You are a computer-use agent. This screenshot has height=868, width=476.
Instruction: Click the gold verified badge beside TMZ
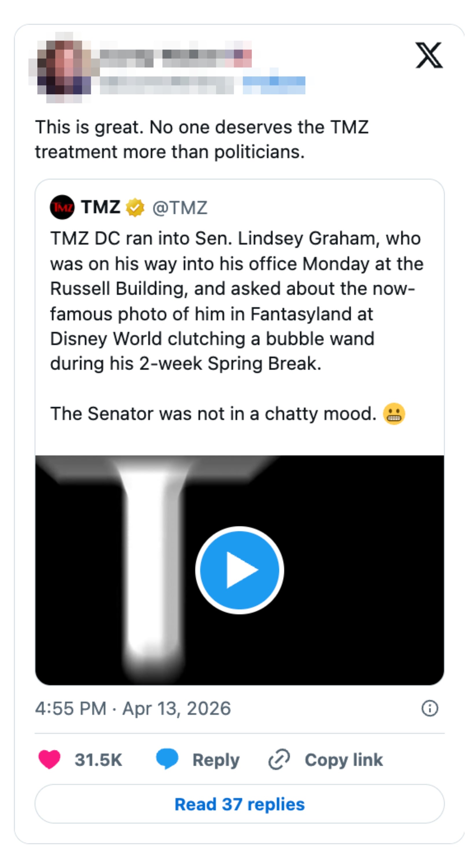[135, 207]
